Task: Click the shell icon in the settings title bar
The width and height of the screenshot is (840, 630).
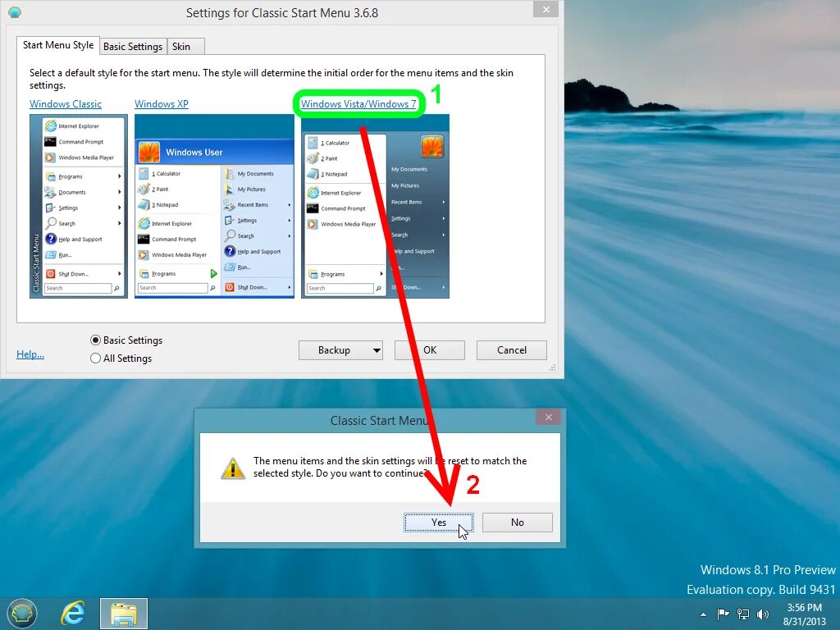Action: pyautogui.click(x=15, y=12)
